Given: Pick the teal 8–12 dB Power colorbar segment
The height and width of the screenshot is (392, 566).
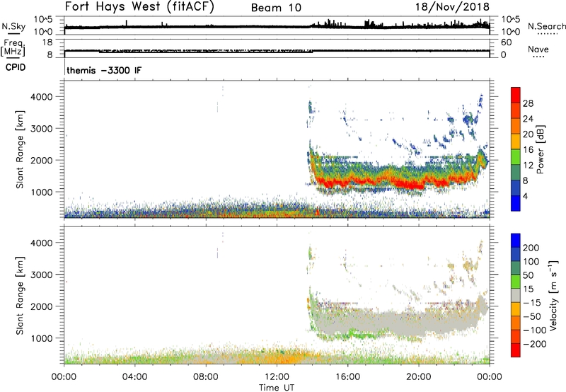Looking at the screenshot, I should [x=516, y=172].
